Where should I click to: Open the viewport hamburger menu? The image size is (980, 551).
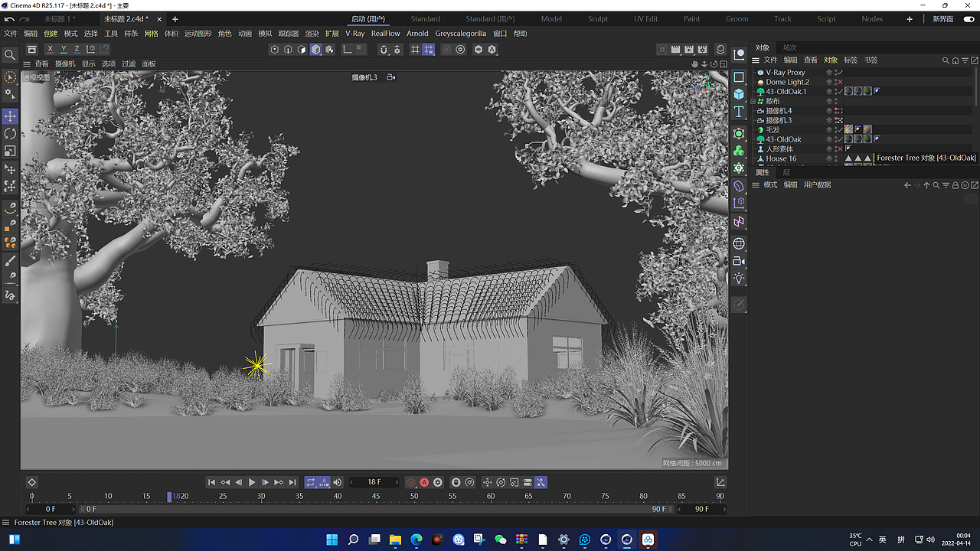(27, 64)
